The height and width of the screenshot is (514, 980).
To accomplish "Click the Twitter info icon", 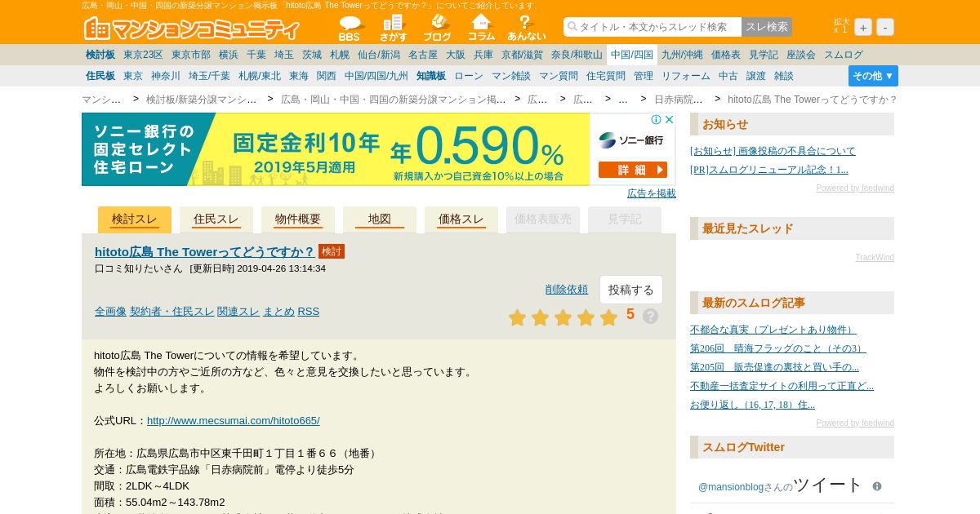I will pos(877,486).
